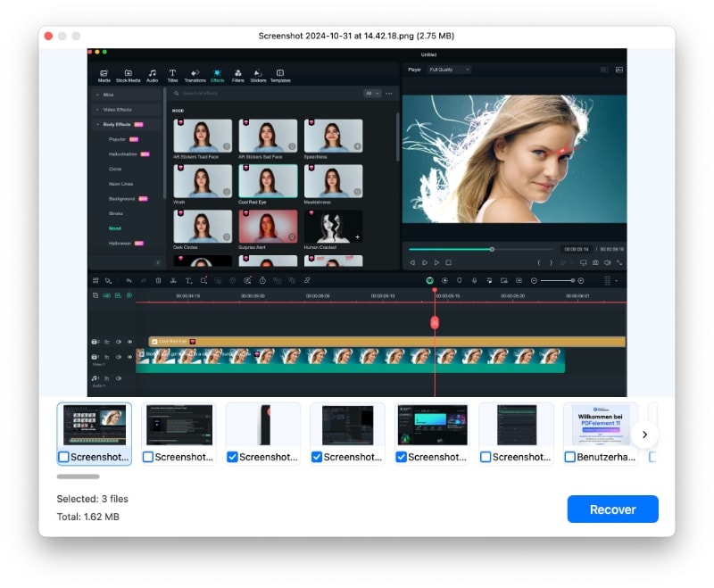The width and height of the screenshot is (714, 588).
Task: Click the delete trash icon in the timeline toolbar
Action: 158,280
